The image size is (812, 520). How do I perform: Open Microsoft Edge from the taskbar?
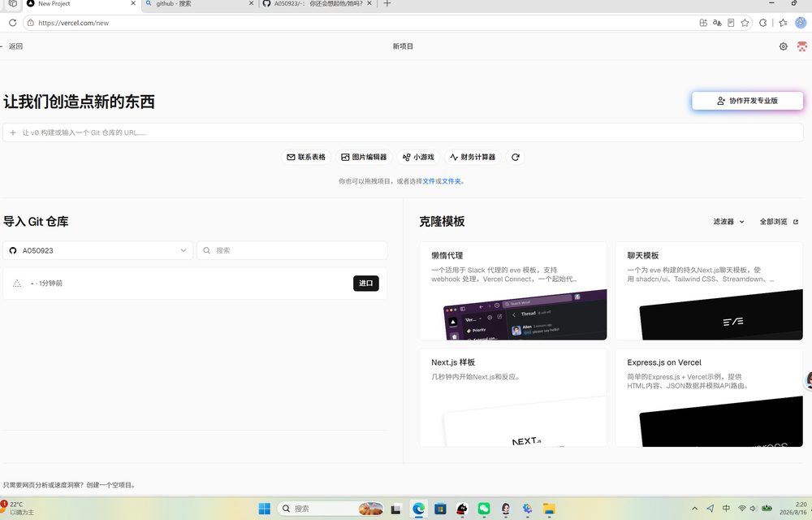(418, 509)
